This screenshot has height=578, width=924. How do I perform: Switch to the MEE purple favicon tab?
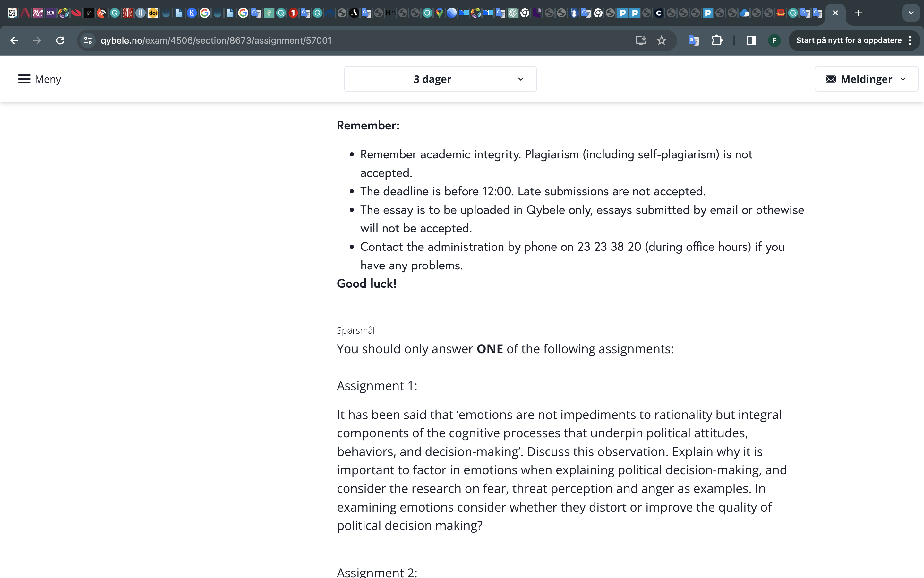(50, 13)
